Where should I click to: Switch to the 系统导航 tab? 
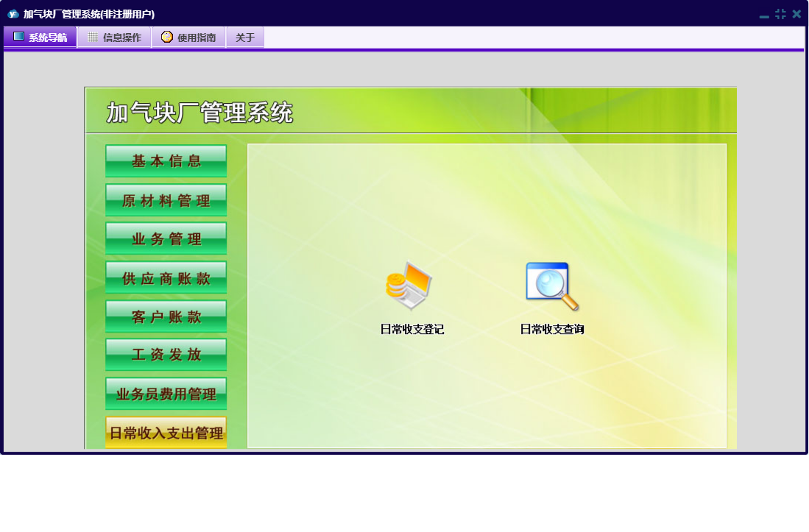[40, 37]
